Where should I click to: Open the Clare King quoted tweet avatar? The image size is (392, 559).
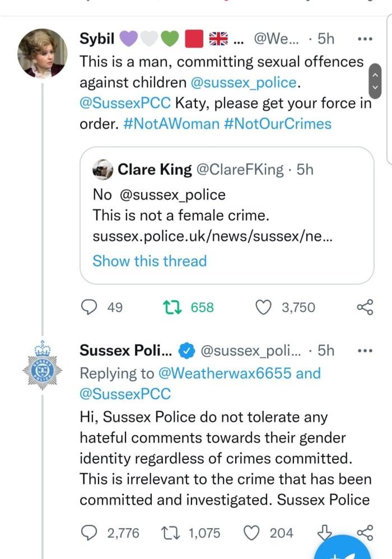coord(103,169)
